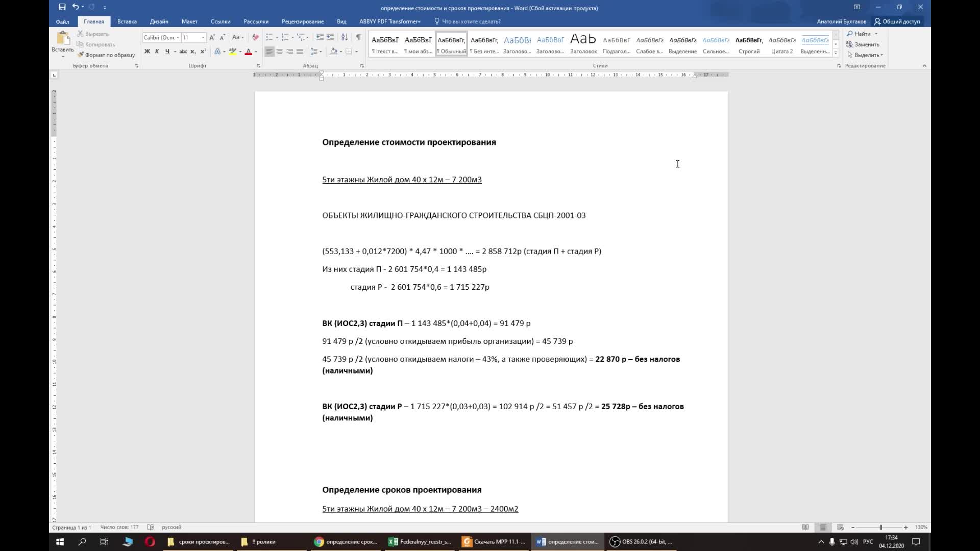
Task: Toggle bold formatting (Ж)
Action: click(x=147, y=52)
